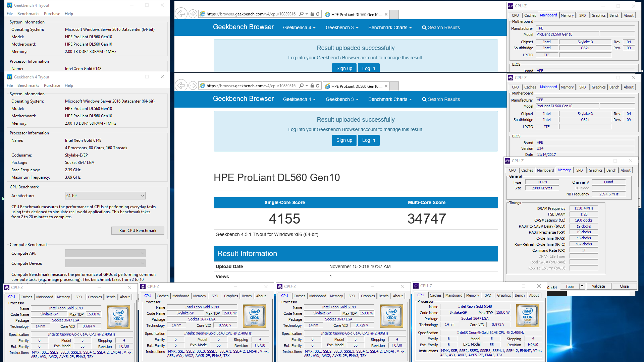Open the address bar search dropdown arrow above the score table
Screen dimensions: 644x362
307,85
